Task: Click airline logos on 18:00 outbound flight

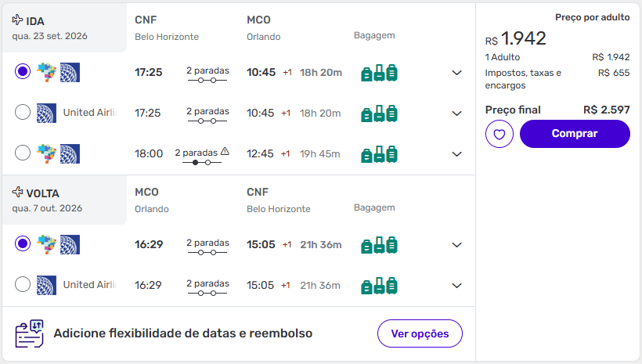Action: (x=59, y=153)
